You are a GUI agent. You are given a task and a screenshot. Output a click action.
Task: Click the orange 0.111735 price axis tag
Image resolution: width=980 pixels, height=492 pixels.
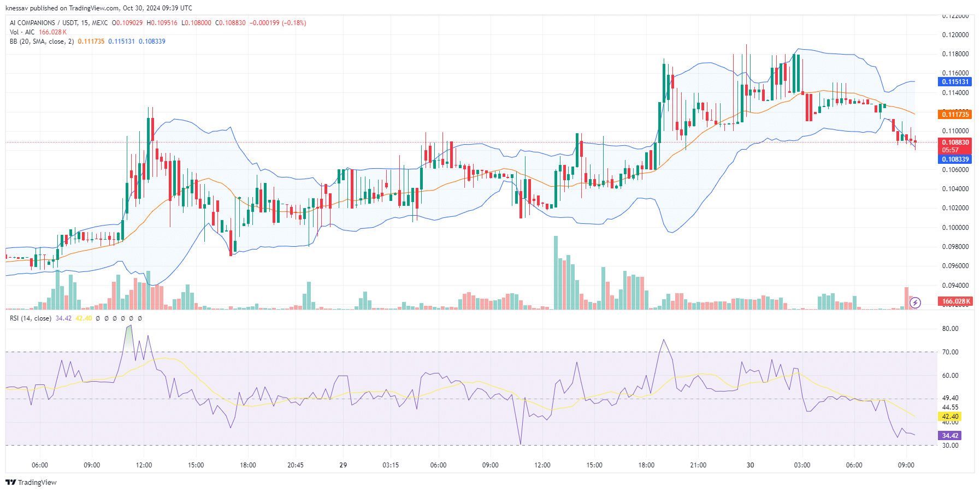(x=955, y=114)
